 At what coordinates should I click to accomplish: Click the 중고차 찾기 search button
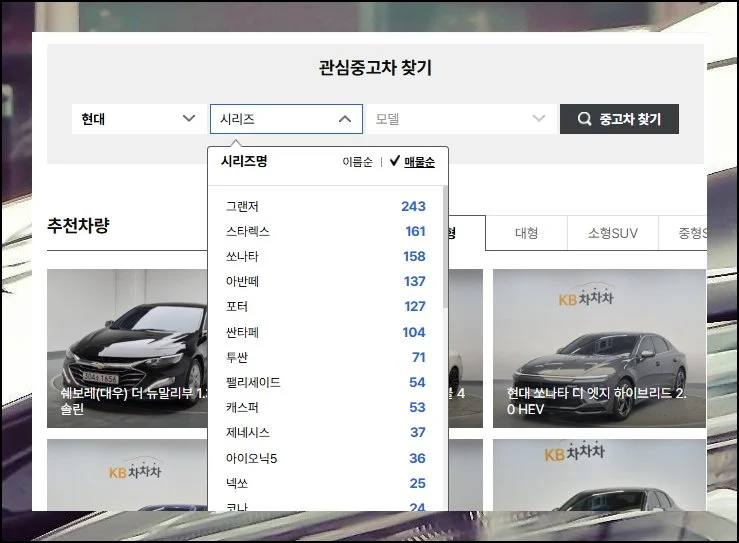pos(619,119)
